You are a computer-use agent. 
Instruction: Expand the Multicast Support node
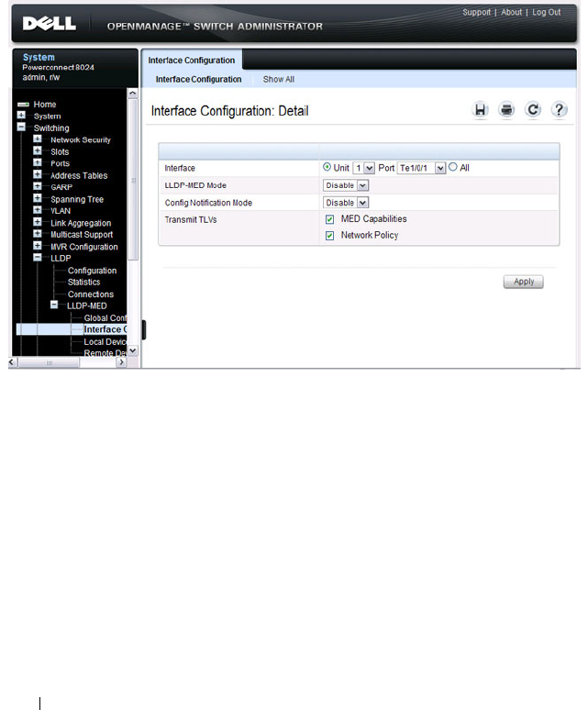[x=37, y=234]
